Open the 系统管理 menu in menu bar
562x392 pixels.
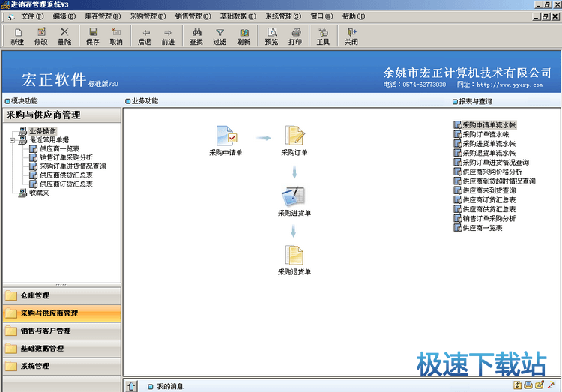tap(282, 16)
